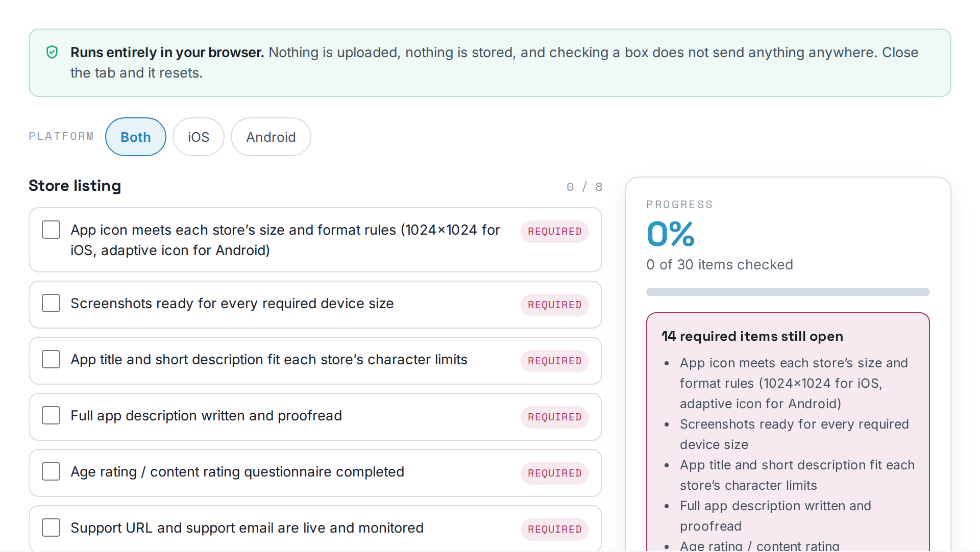Switch platform filter to iOS

point(199,137)
